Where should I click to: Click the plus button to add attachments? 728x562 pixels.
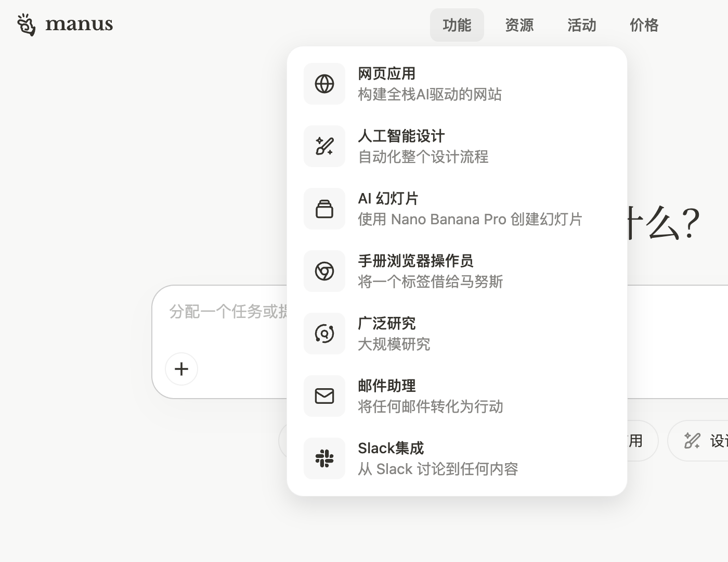181,368
